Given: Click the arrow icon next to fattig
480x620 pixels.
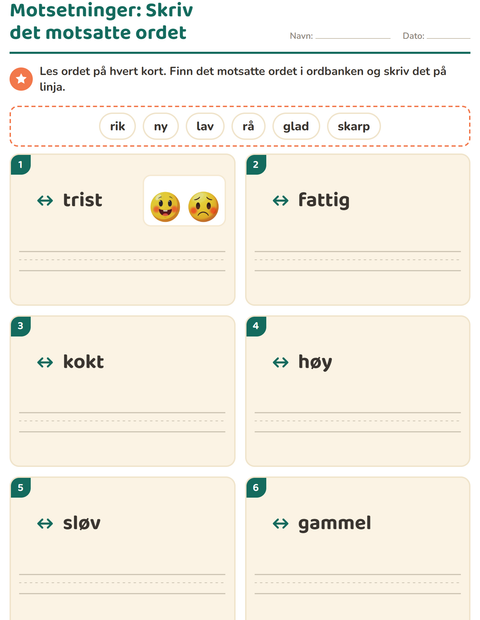Looking at the screenshot, I should (280, 200).
